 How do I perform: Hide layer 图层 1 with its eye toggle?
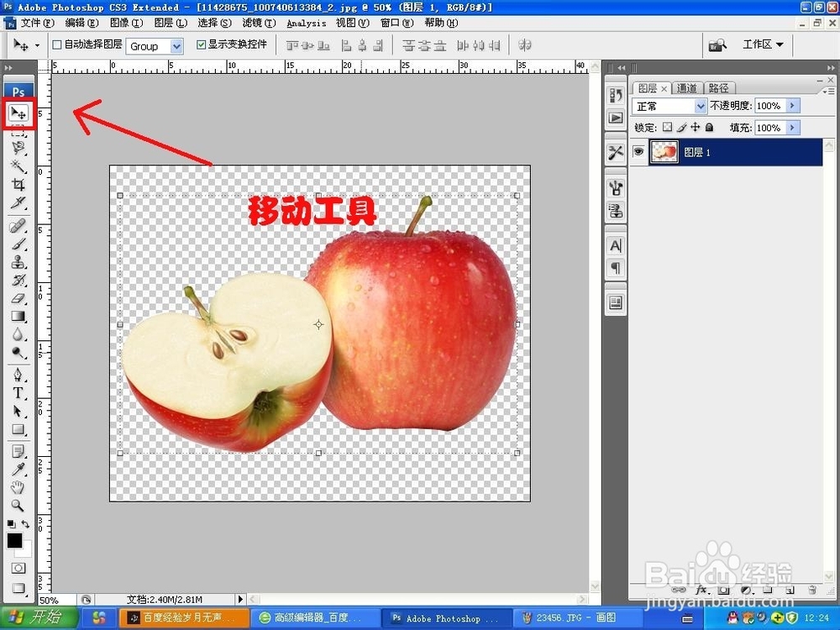pos(640,151)
